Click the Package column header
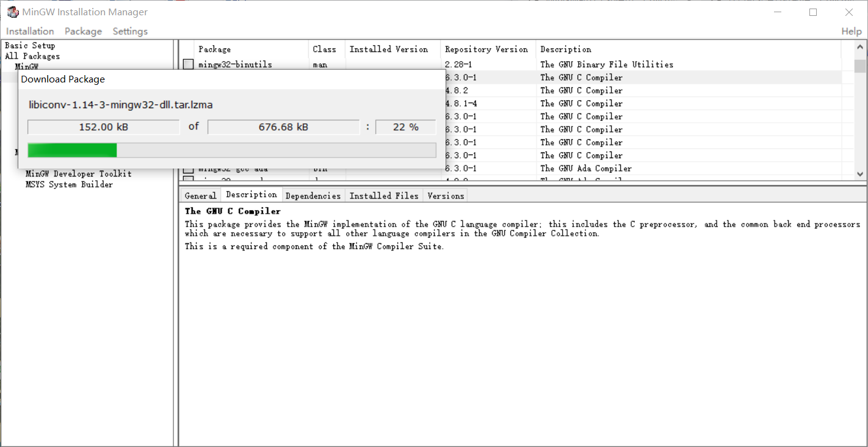The height and width of the screenshot is (447, 868). pyautogui.click(x=251, y=49)
